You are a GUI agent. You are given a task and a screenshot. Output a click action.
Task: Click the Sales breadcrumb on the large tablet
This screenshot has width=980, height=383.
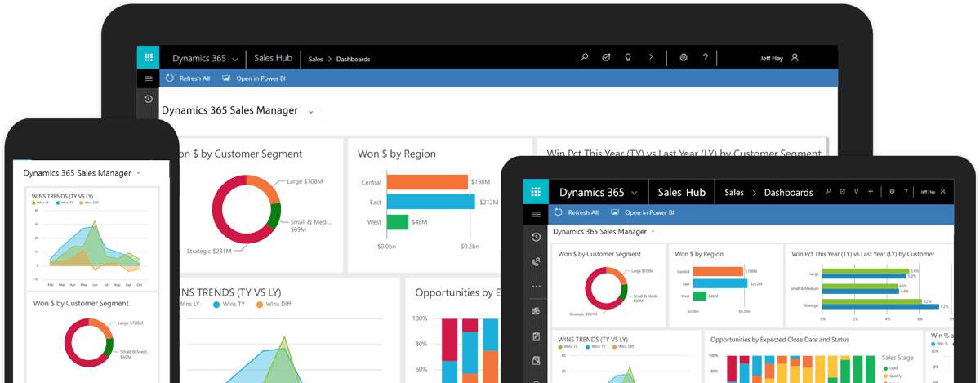coord(316,60)
